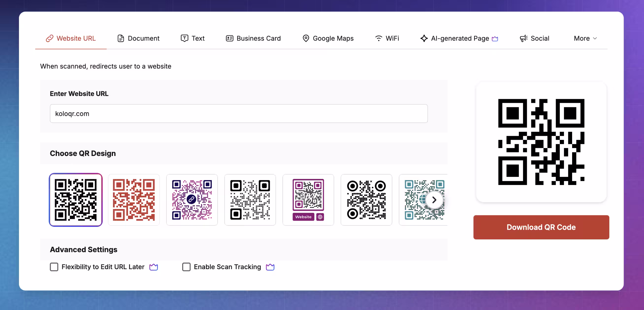
Task: Show next QR designs with arrow
Action: 434,200
